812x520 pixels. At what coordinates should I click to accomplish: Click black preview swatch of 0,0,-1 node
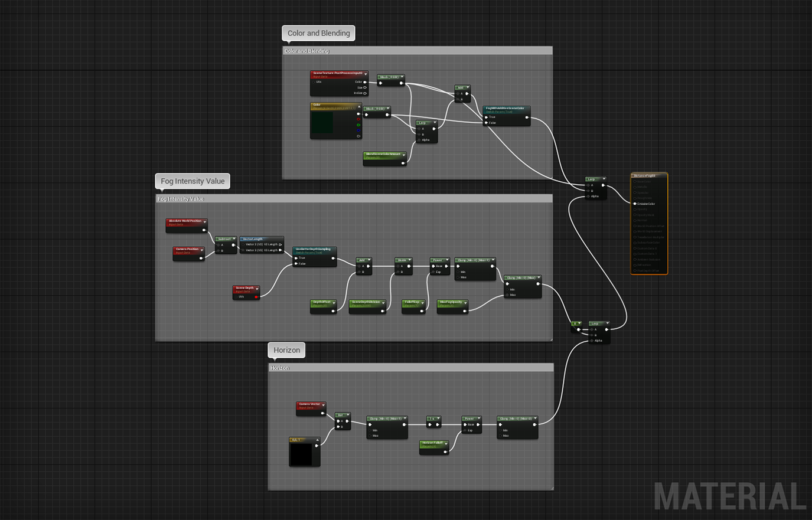[x=301, y=454]
